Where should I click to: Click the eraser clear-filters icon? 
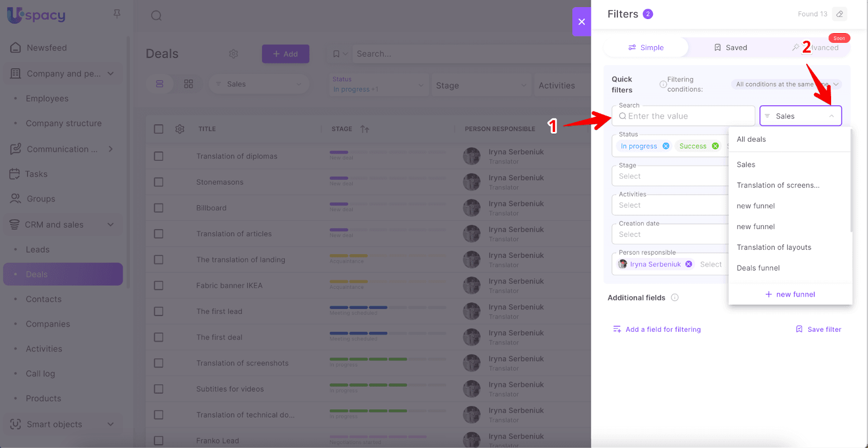tap(839, 14)
